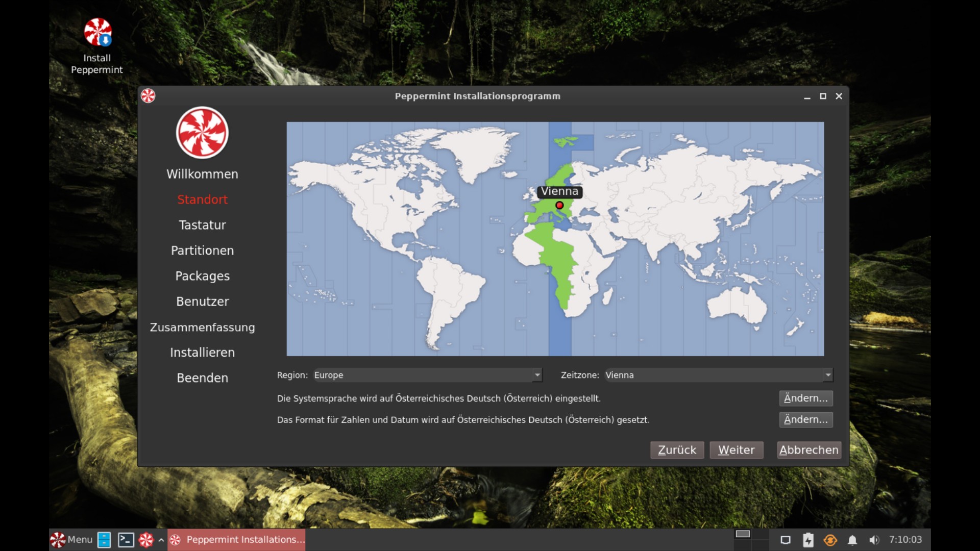Select the Peppermint Installations taskbar window entry
The height and width of the screenshot is (551, 980).
(x=237, y=540)
